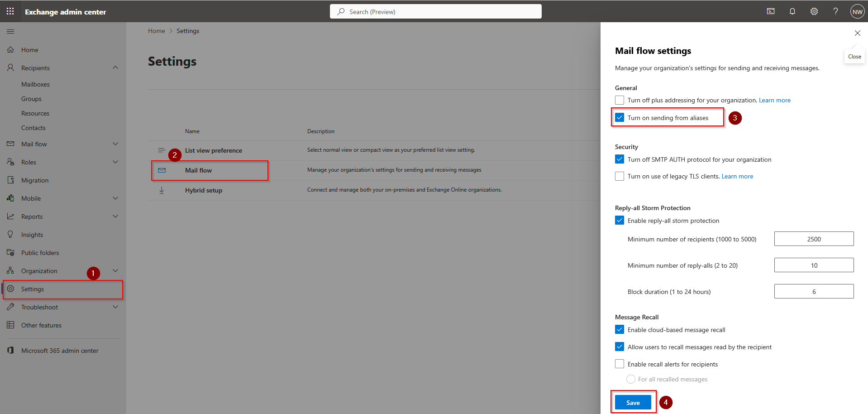Open Contacts under Recipients
The image size is (868, 414).
pos(33,128)
